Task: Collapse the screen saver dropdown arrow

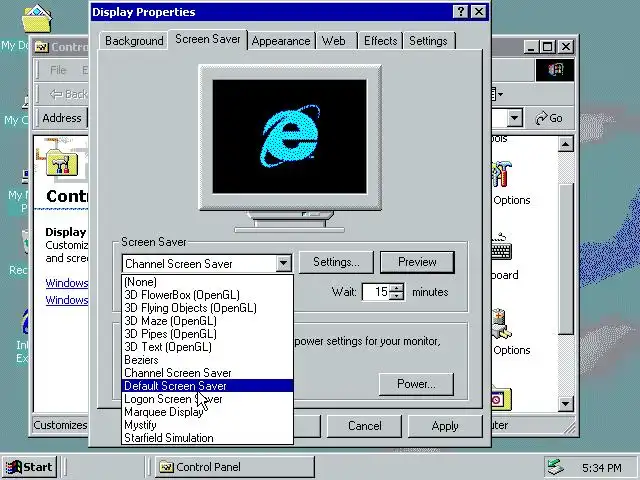Action: pos(283,264)
